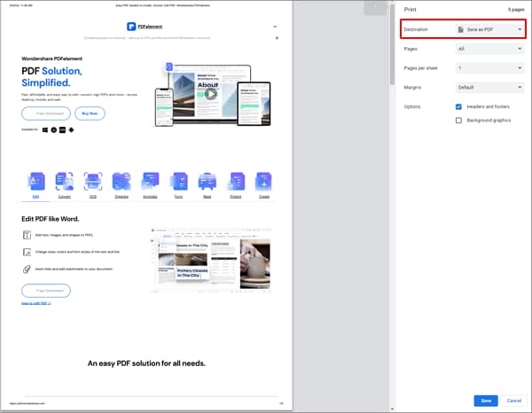This screenshot has height=413, width=532.
Task: Click the Android platform icon
Action: point(71,130)
